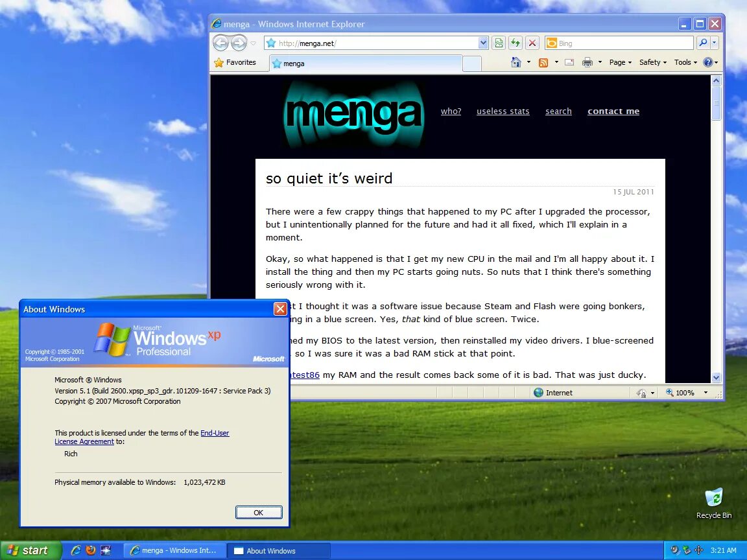This screenshot has height=560, width=747.
Task: Select the Recycle Bin desktop icon
Action: coord(714,504)
